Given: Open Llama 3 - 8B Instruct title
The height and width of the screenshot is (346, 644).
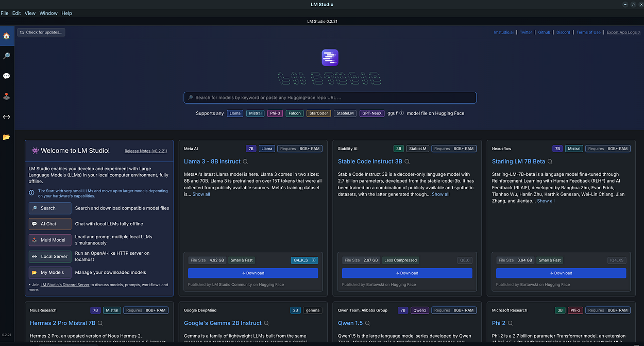Looking at the screenshot, I should (212, 161).
